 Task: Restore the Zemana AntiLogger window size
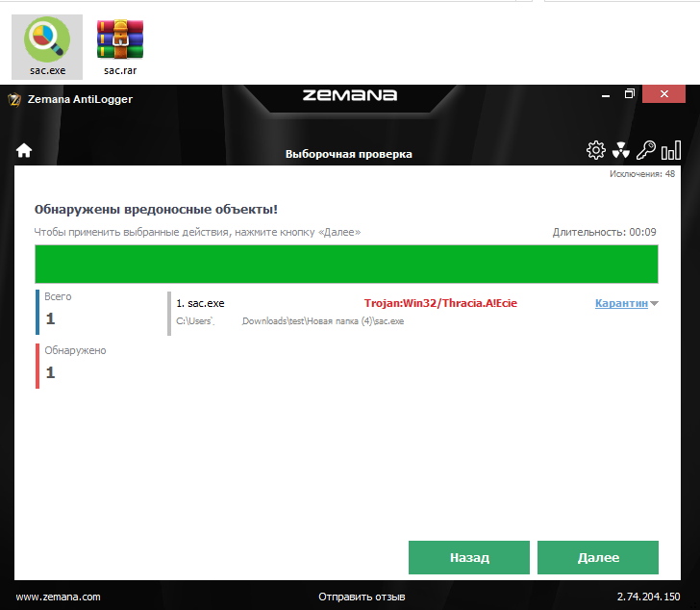click(630, 94)
